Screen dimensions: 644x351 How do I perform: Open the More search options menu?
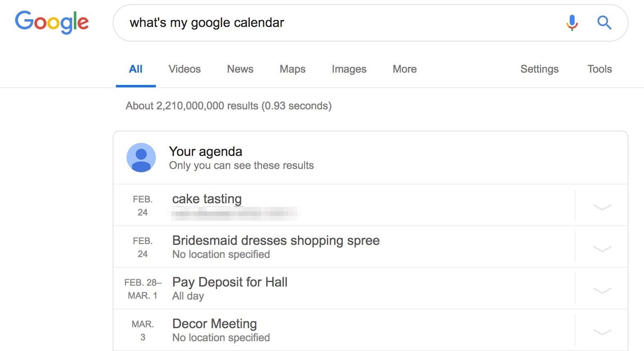[x=404, y=69]
